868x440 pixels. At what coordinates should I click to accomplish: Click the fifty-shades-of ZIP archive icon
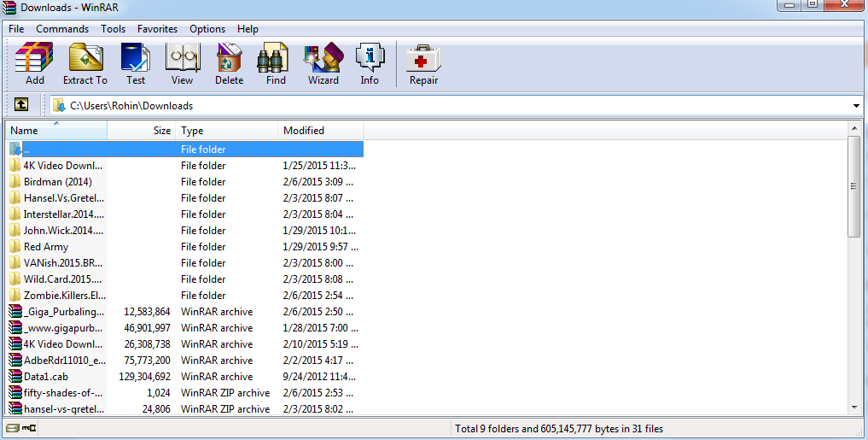click(x=15, y=393)
